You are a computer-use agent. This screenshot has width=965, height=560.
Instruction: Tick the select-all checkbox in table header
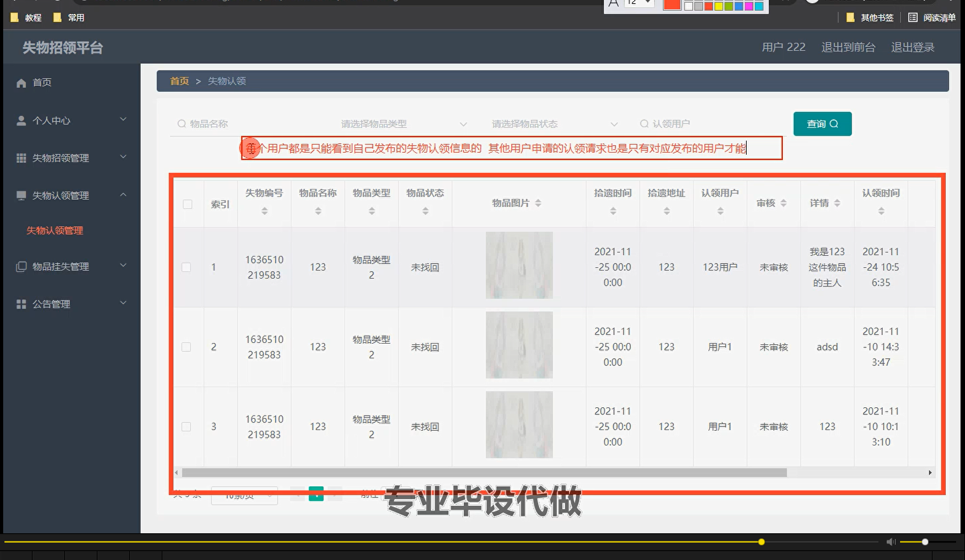pyautogui.click(x=187, y=204)
